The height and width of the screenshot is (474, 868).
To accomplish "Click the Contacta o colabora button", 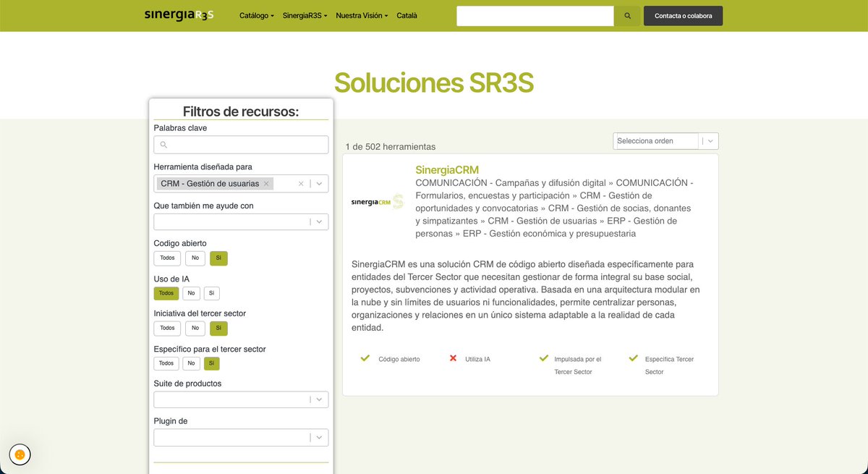I will click(683, 16).
